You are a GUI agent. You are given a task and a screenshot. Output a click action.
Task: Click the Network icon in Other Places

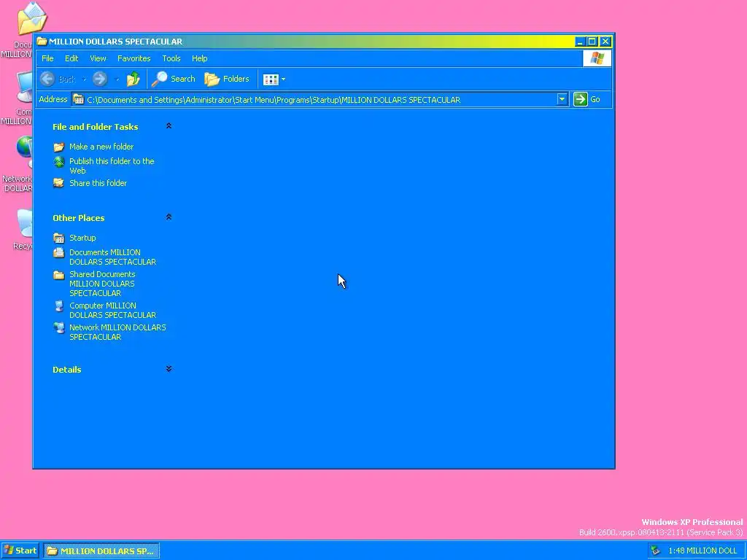coord(58,328)
